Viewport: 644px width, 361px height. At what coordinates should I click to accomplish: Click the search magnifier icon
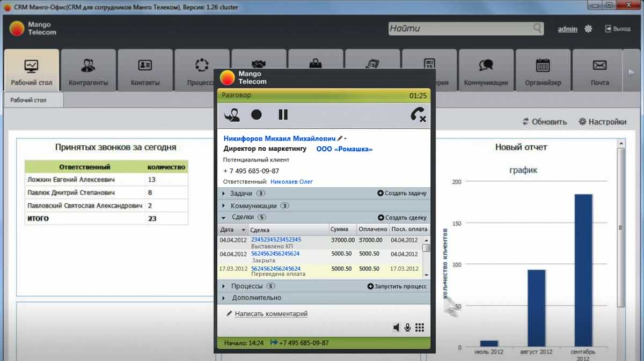tap(537, 28)
